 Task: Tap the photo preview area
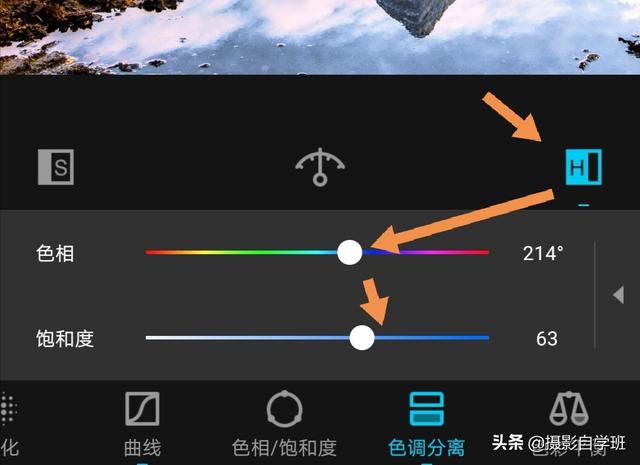(x=320, y=37)
